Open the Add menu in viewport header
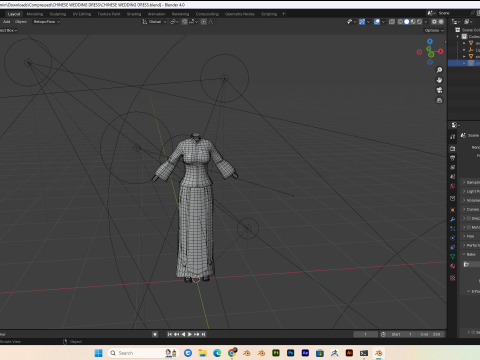Image resolution: width=480 pixels, height=360 pixels. click(x=7, y=22)
